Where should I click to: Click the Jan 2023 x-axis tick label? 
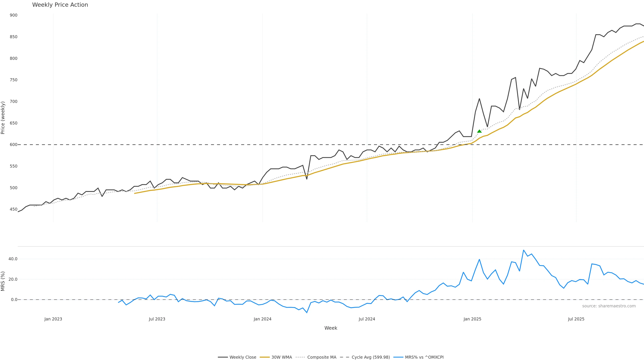tap(53, 319)
